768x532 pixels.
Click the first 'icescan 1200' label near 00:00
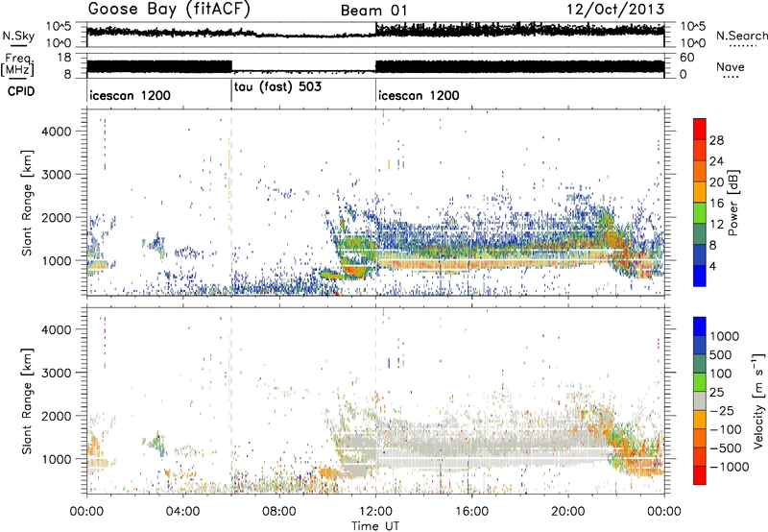click(x=131, y=95)
